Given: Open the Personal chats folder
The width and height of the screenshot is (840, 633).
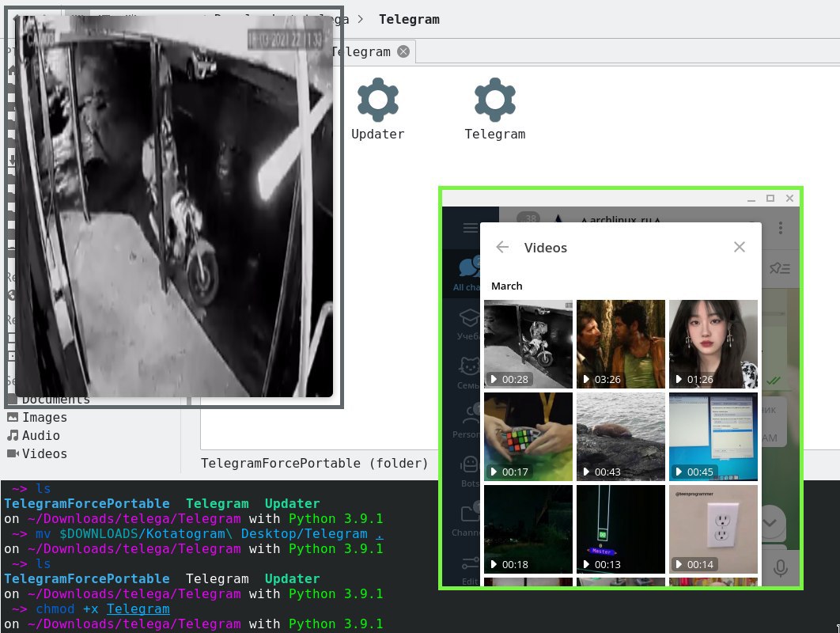Looking at the screenshot, I should click(x=467, y=422).
